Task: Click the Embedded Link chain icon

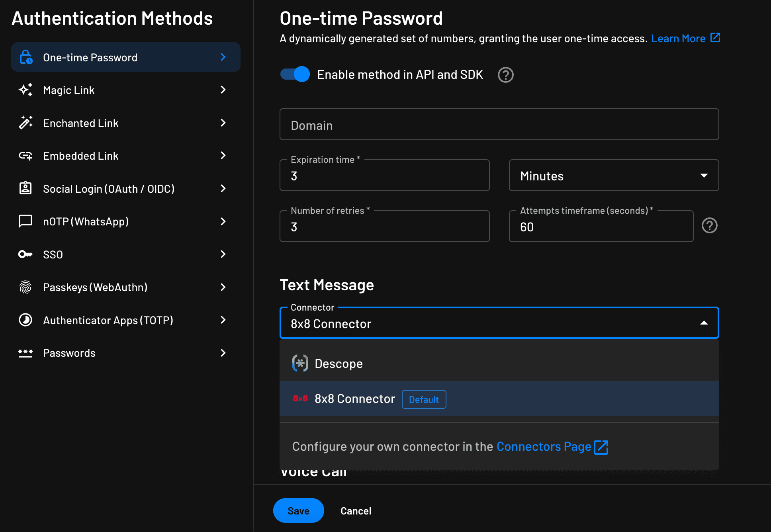Action: (26, 155)
